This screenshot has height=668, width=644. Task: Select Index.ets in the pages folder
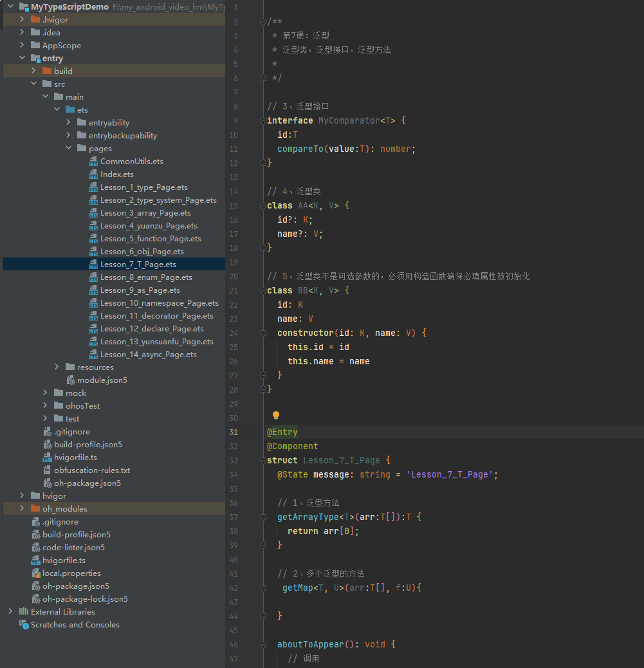[x=116, y=174]
